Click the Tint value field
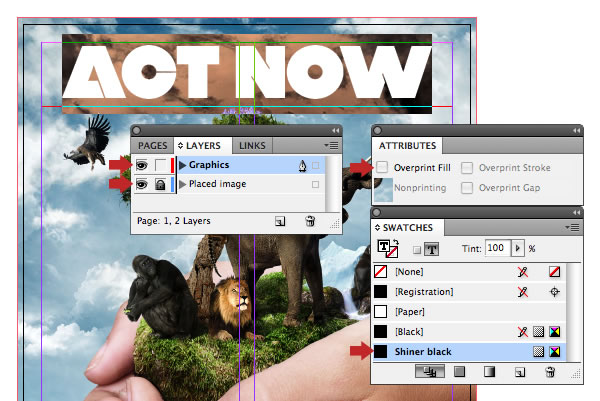The height and width of the screenshot is (401, 600). pyautogui.click(x=498, y=248)
